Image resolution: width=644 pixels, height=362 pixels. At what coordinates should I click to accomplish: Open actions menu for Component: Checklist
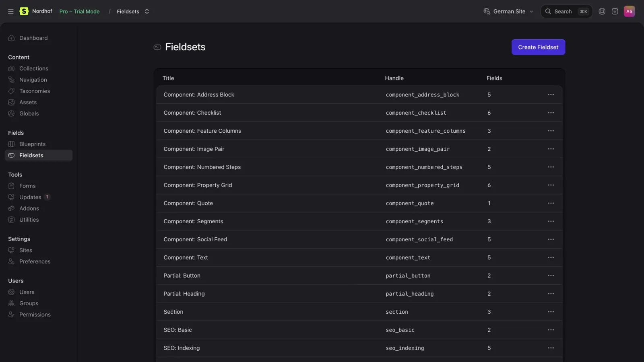click(551, 113)
